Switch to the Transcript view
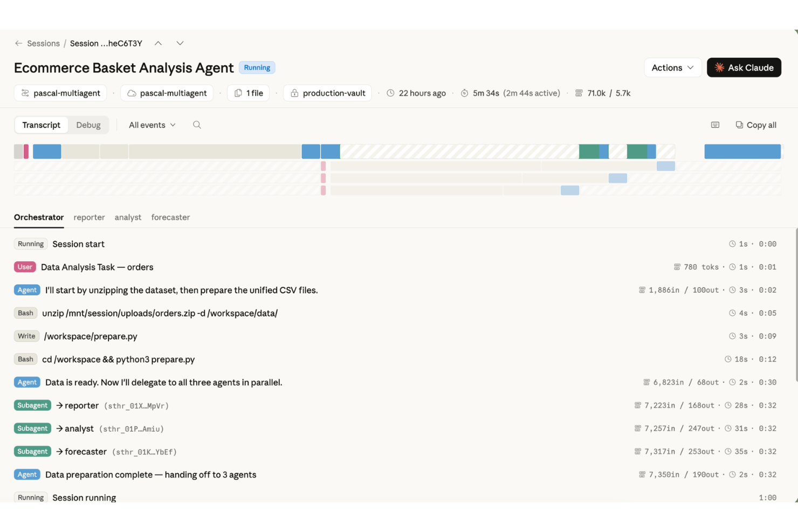Image resolution: width=798 pixels, height=532 pixels. [x=42, y=125]
